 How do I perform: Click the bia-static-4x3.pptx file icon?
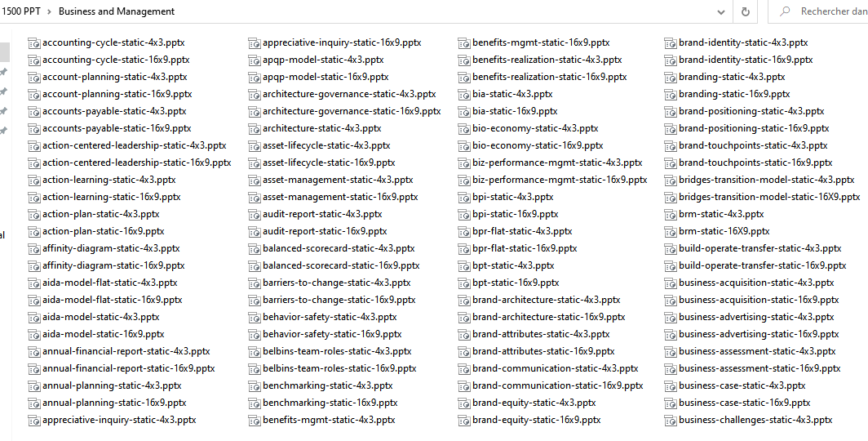pyautogui.click(x=464, y=95)
